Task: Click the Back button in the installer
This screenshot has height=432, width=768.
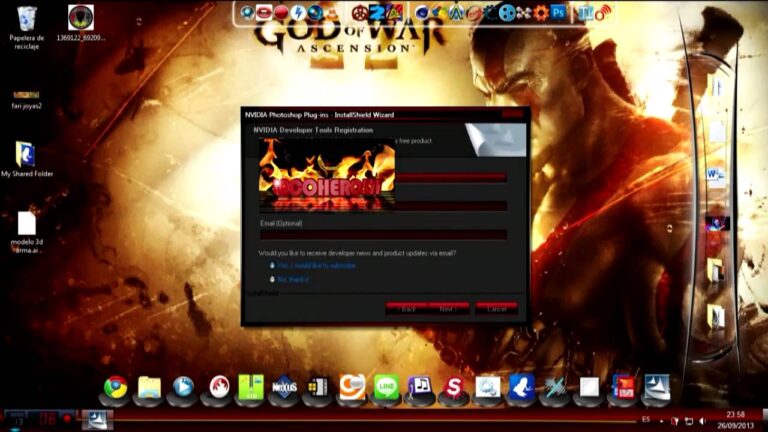Action: (407, 309)
